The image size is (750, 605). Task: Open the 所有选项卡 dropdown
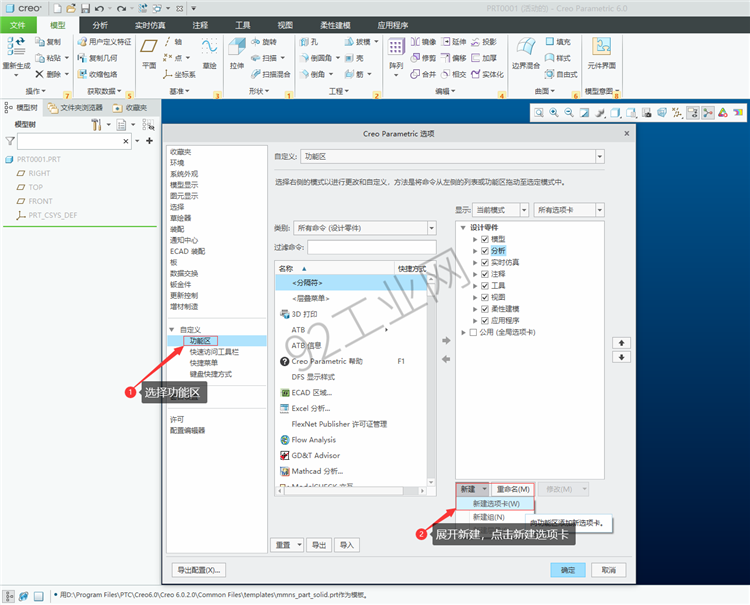[600, 210]
